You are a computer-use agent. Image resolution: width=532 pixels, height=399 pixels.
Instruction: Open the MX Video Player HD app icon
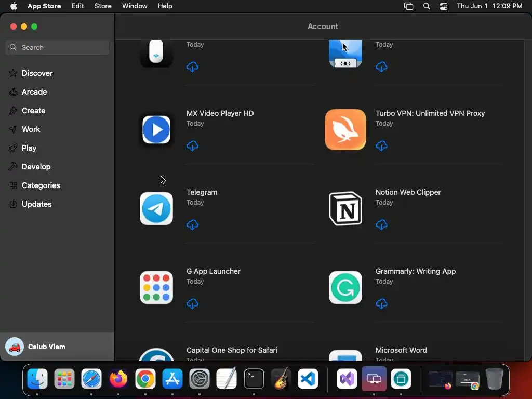pos(156,129)
